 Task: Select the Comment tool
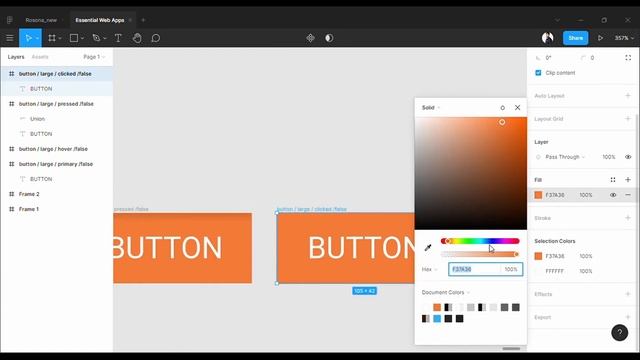(156, 38)
